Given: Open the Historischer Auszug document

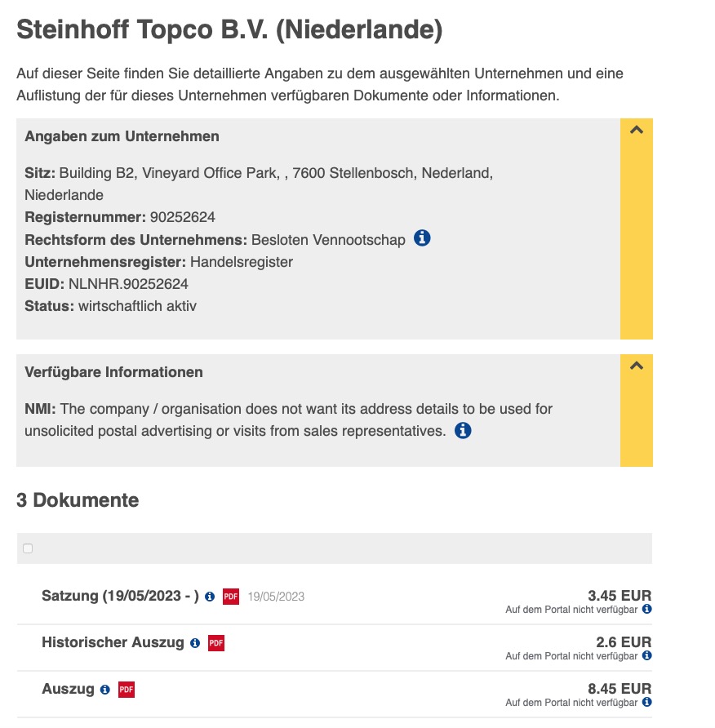Looking at the screenshot, I should (x=113, y=642).
